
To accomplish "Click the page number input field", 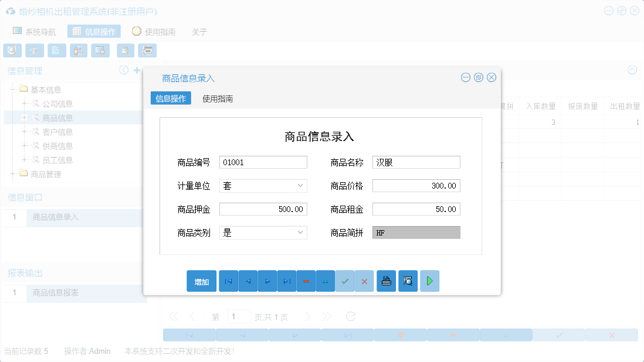I will (239, 316).
